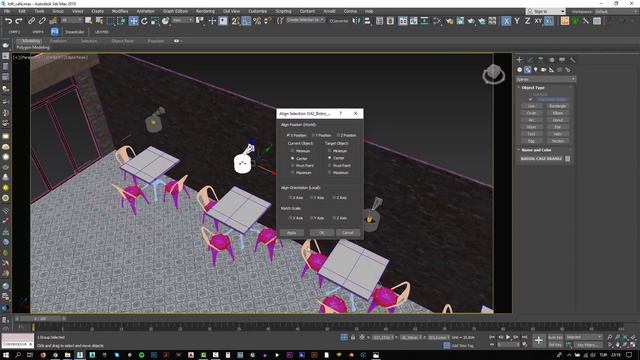Check Z Axis under Match Scale
Screen dimensions: 640x360
pos(340,218)
